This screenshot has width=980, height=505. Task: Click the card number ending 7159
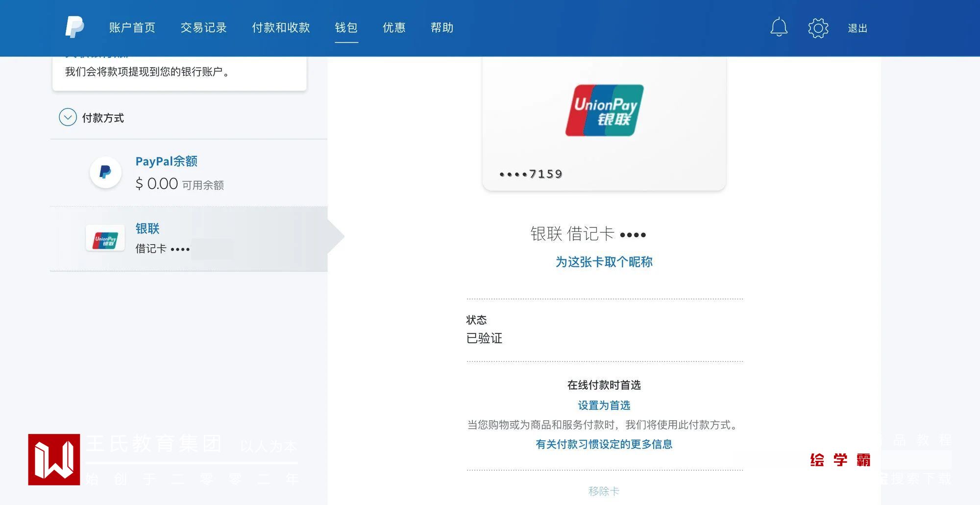point(531,174)
